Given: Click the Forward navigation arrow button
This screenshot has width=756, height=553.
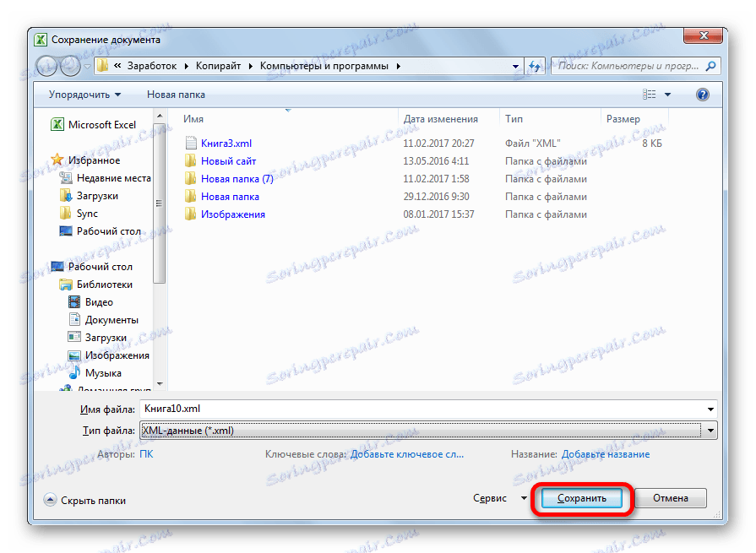Looking at the screenshot, I should click(70, 66).
